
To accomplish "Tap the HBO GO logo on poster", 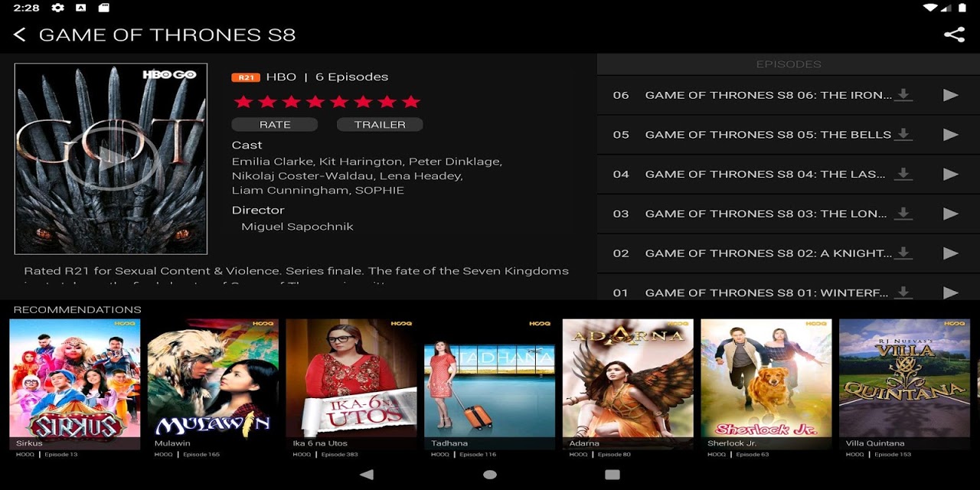I will coord(169,75).
